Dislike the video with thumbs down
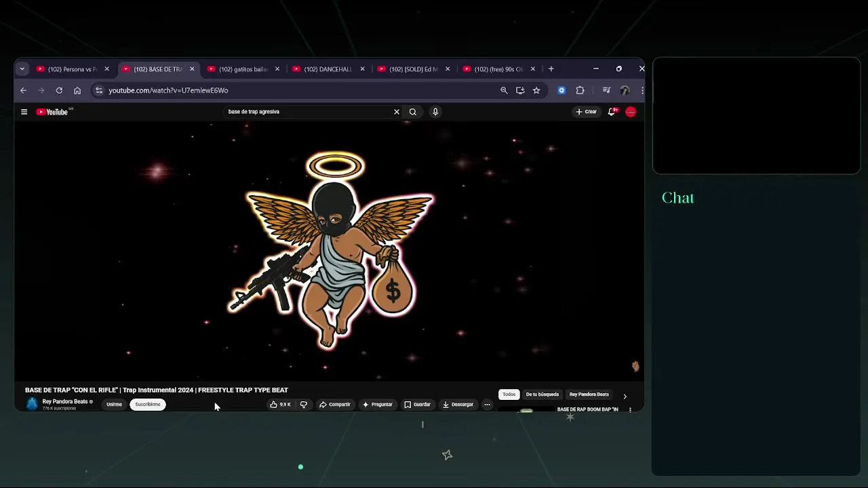Viewport: 868px width, 488px height. (x=304, y=405)
